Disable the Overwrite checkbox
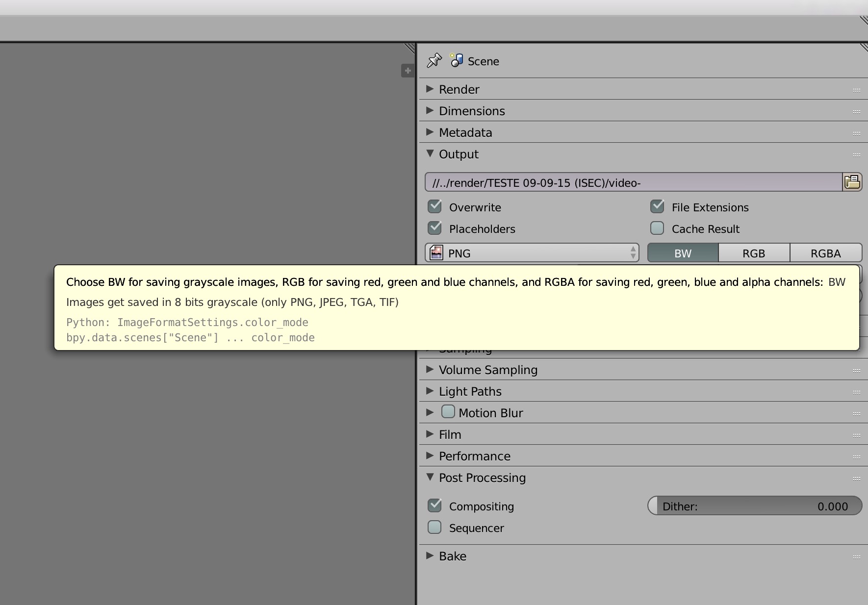Image resolution: width=868 pixels, height=605 pixels. [434, 206]
